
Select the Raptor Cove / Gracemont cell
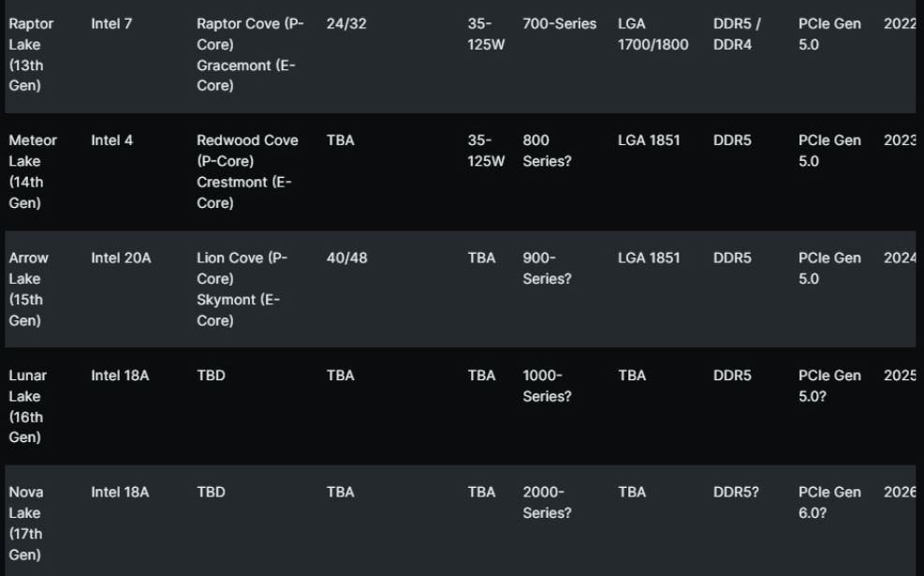pos(250,55)
